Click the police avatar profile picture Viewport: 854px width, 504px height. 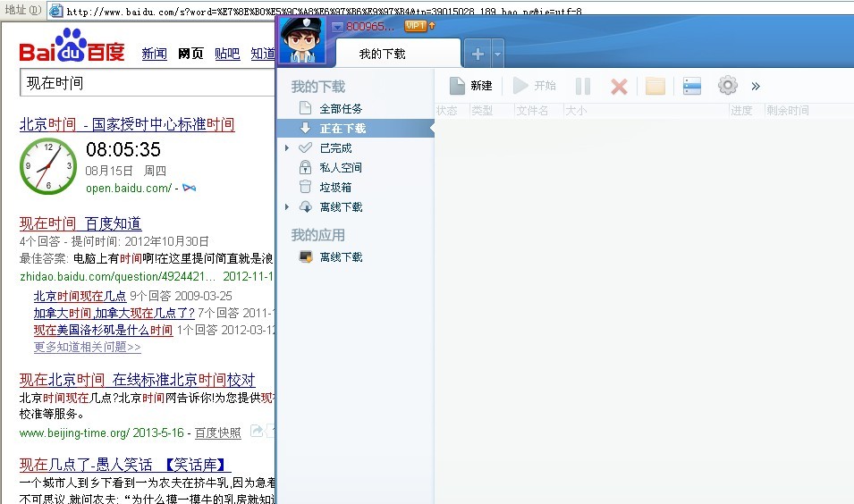pos(303,40)
